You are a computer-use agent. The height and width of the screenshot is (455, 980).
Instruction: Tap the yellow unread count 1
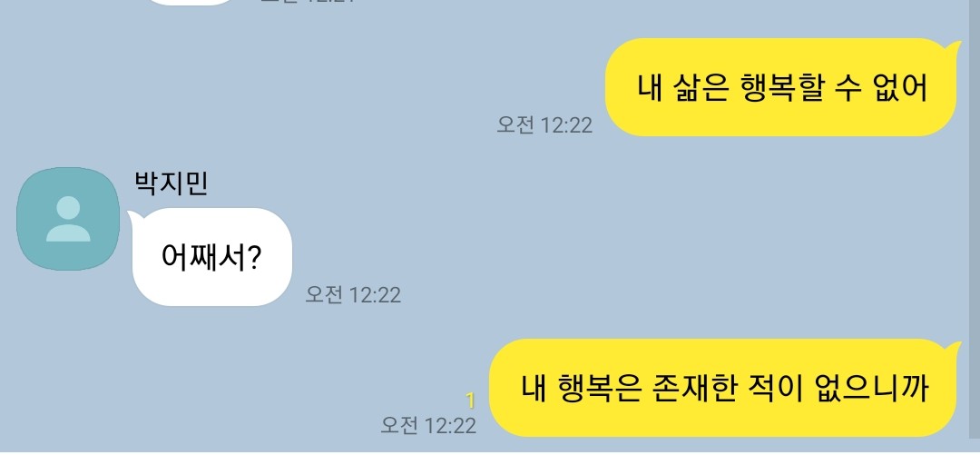(x=471, y=401)
